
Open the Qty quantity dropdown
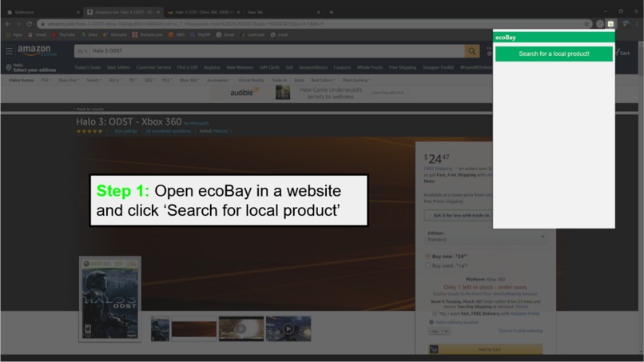439,331
